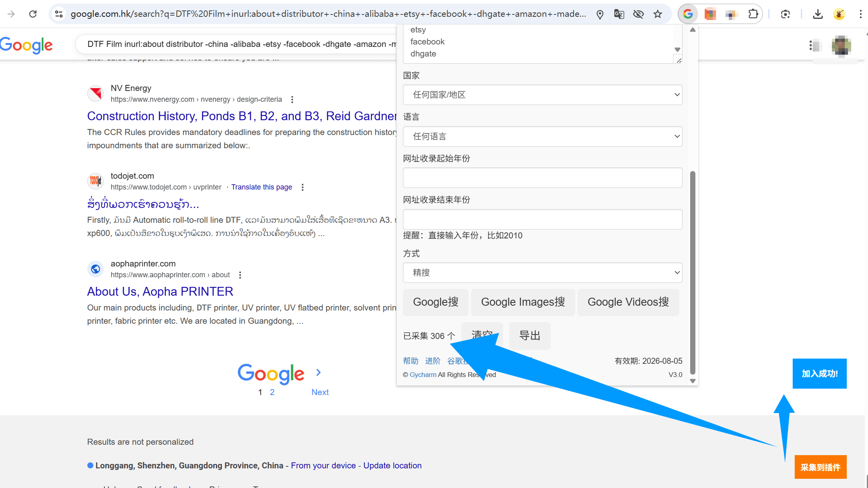Viewport: 868px width, 488px height.
Task: Click the Google Videos搜 button
Action: click(628, 302)
